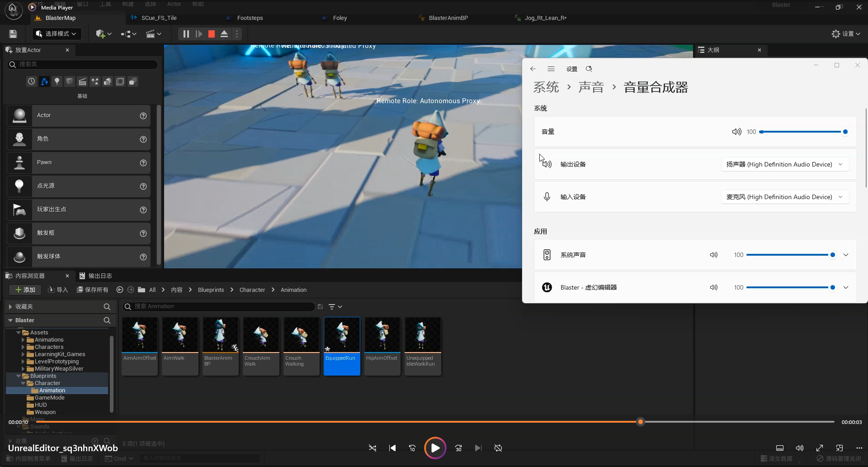This screenshot has height=467, width=868.
Task: Select the Lights category icon
Action: coord(57,81)
